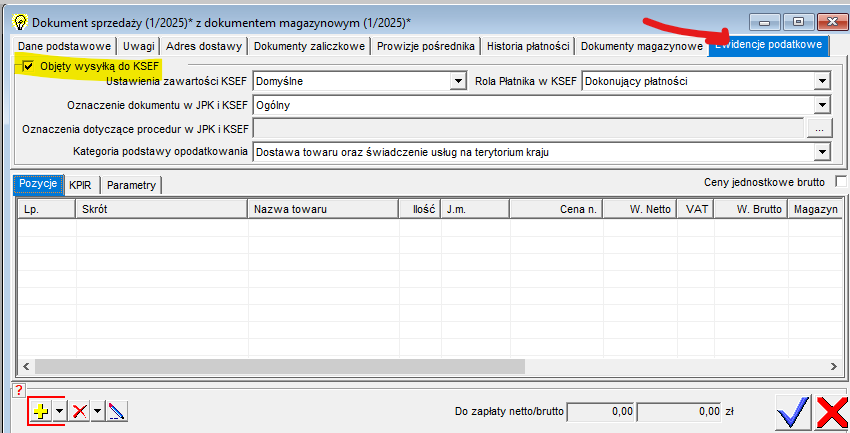Select the KPiR tab
Viewport: 850px width, 433px height.
pyautogui.click(x=80, y=185)
